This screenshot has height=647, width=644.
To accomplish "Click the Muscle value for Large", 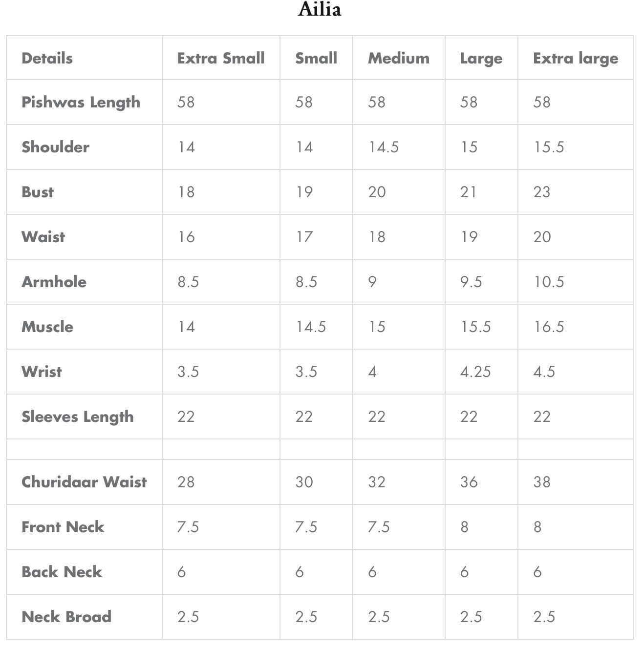I will point(476,327).
